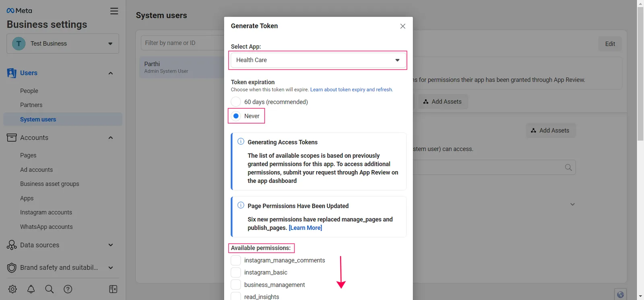Check read_insights permission

click(236, 296)
